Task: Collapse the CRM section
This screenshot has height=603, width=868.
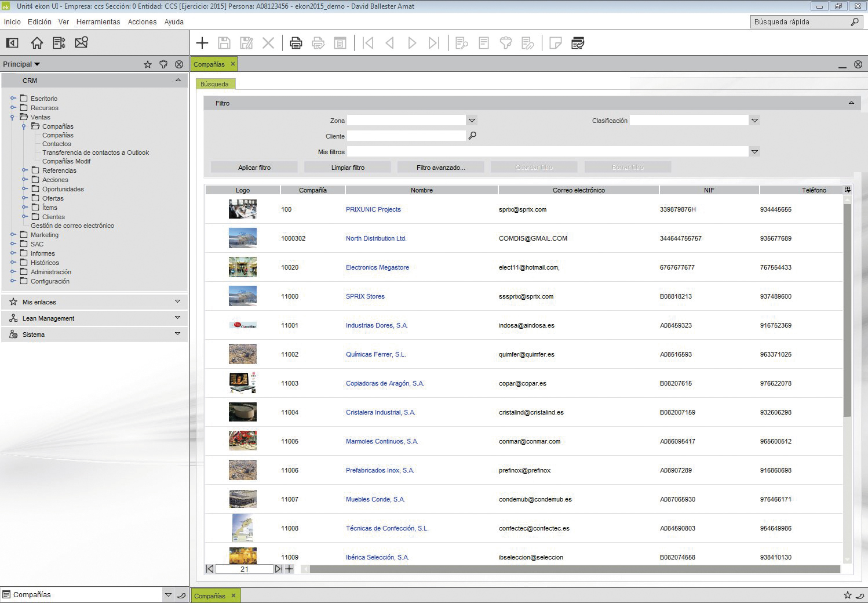Action: (x=178, y=80)
